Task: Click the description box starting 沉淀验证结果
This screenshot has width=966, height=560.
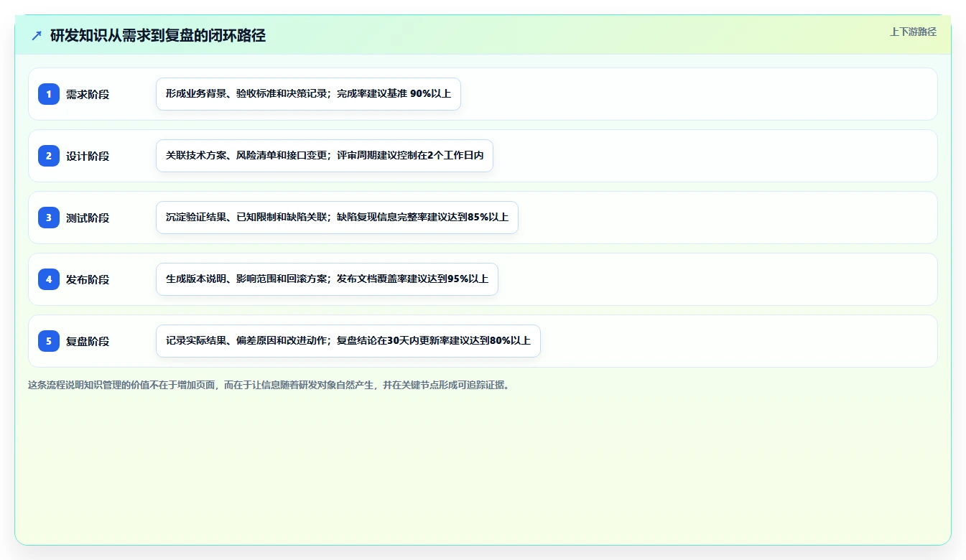Action: (x=337, y=218)
